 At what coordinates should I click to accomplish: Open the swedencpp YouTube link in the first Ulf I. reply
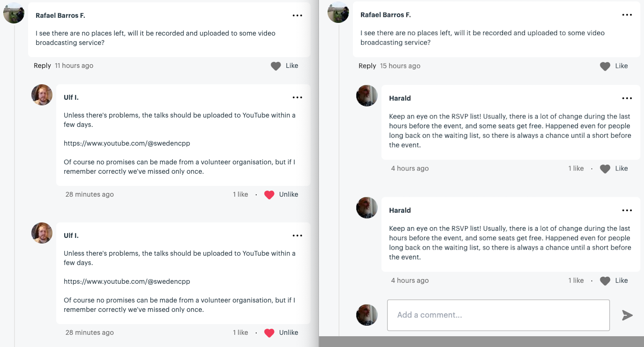click(x=127, y=143)
